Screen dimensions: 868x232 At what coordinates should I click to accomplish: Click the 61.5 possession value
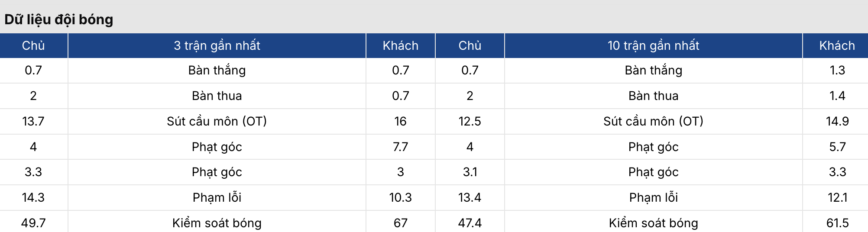point(837,223)
